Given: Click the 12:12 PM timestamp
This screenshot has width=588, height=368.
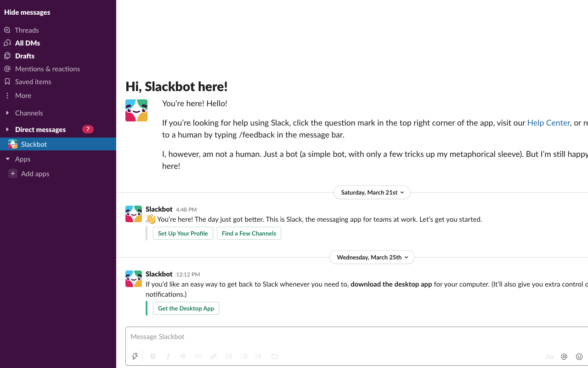Looking at the screenshot, I should [x=188, y=275].
